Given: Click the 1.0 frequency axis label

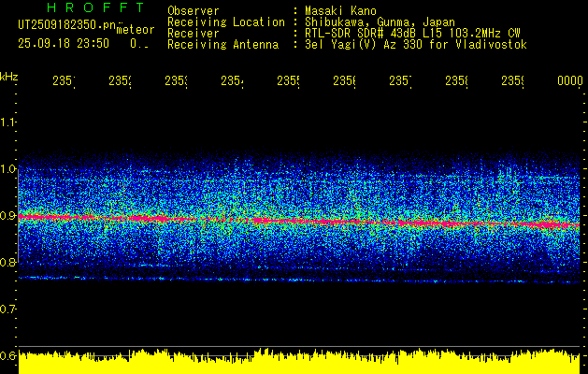Looking at the screenshot, I should 8,169.
